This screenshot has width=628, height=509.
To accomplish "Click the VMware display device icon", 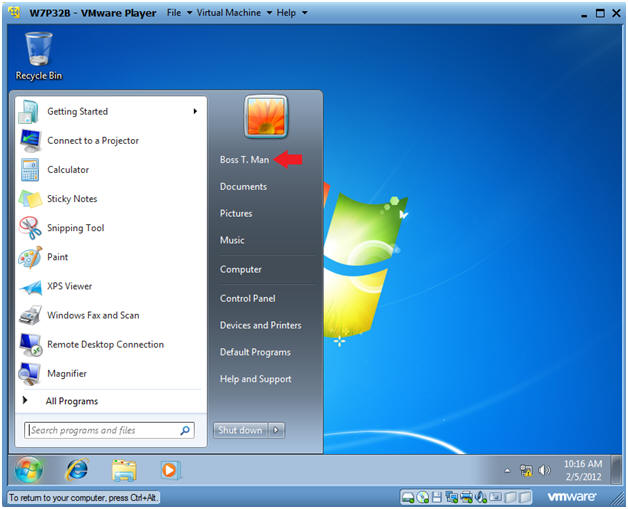I will point(496,497).
